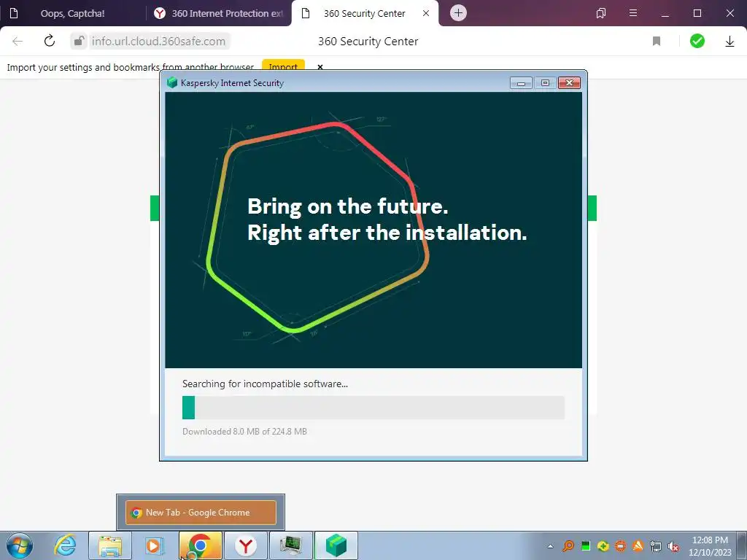Click the yellow Import button
Image resolution: width=747 pixels, height=560 pixels.
(284, 66)
